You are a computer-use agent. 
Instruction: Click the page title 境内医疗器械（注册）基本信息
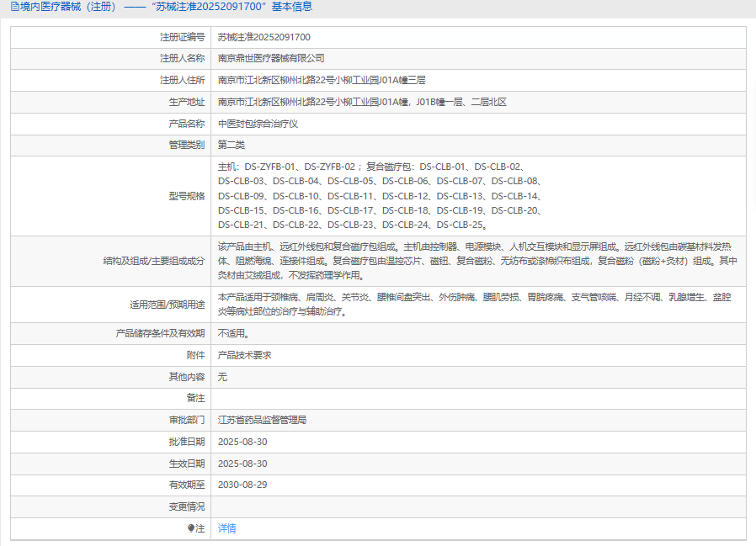[x=167, y=7]
